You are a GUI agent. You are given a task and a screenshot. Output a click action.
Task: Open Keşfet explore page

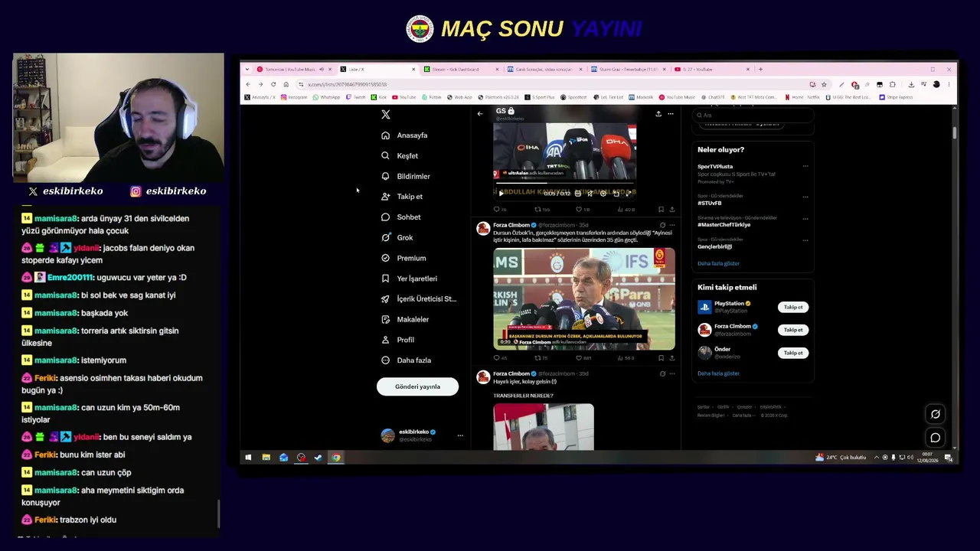click(400, 155)
